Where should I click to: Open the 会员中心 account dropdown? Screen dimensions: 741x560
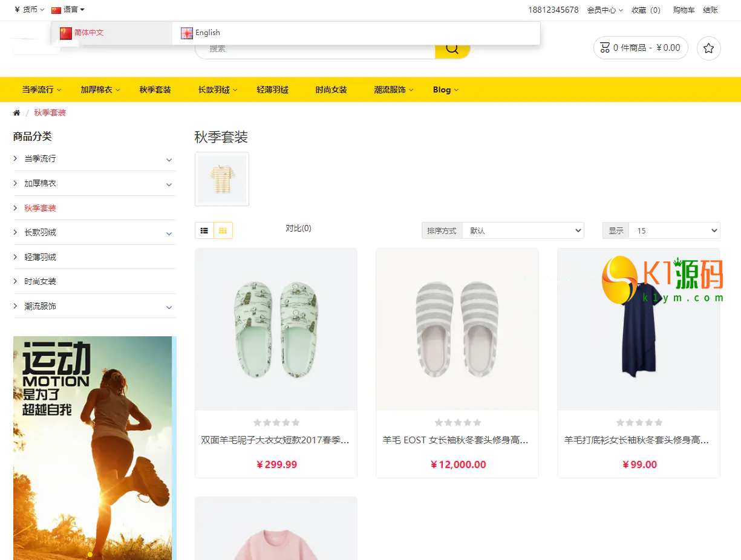605,10
